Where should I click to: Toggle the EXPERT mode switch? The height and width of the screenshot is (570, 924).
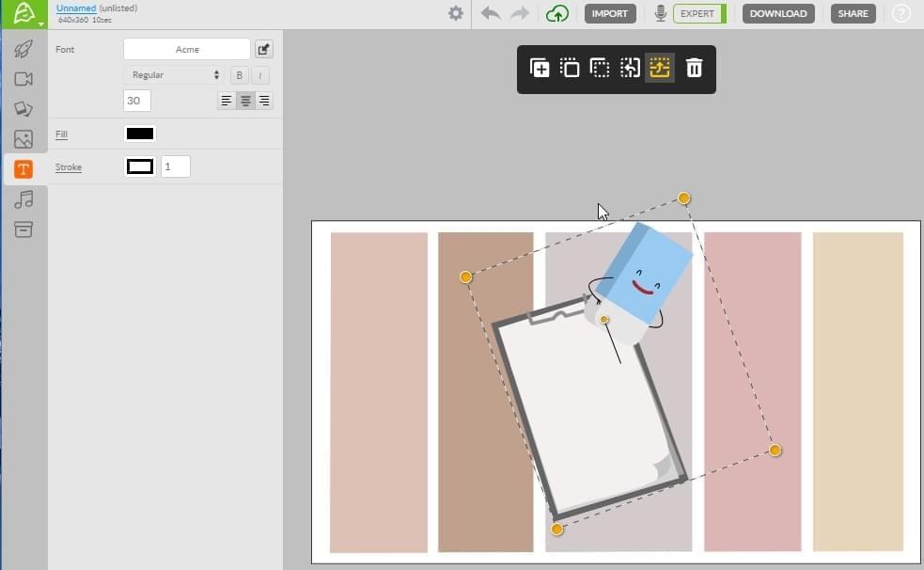(699, 13)
